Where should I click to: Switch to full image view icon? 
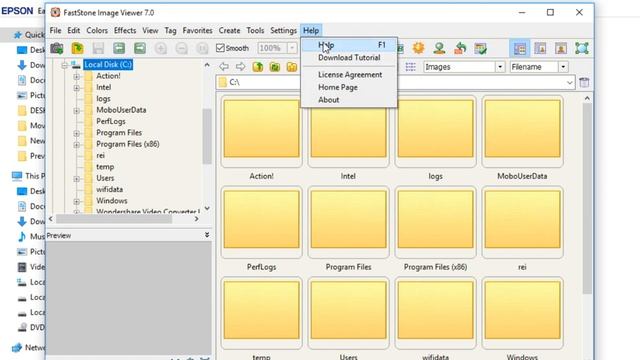[x=561, y=48]
